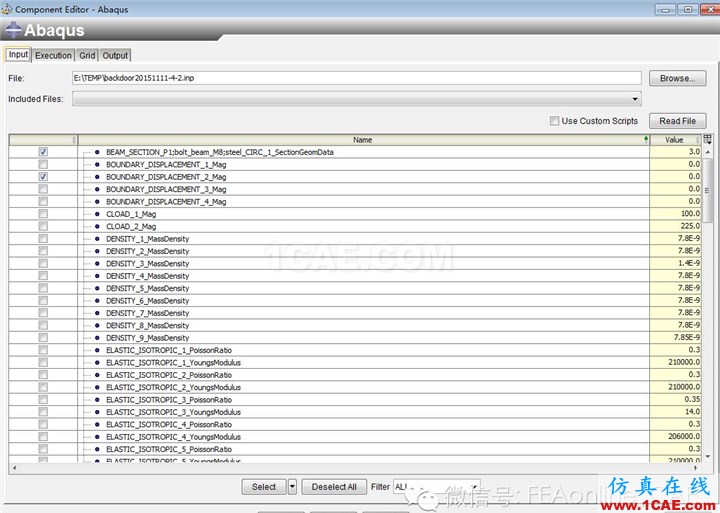Screen dimensions: 720x513
Task: Click the Component Editor window icon
Action: click(x=7, y=9)
